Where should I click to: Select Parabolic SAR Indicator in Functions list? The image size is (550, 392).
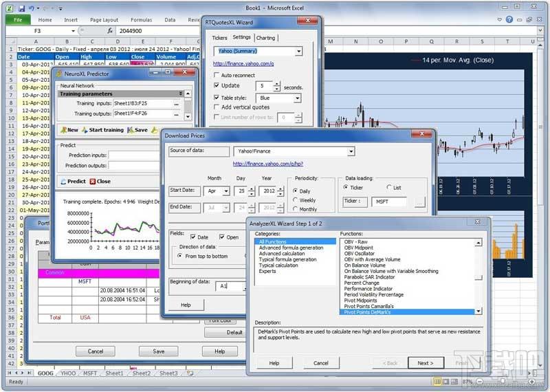click(369, 277)
